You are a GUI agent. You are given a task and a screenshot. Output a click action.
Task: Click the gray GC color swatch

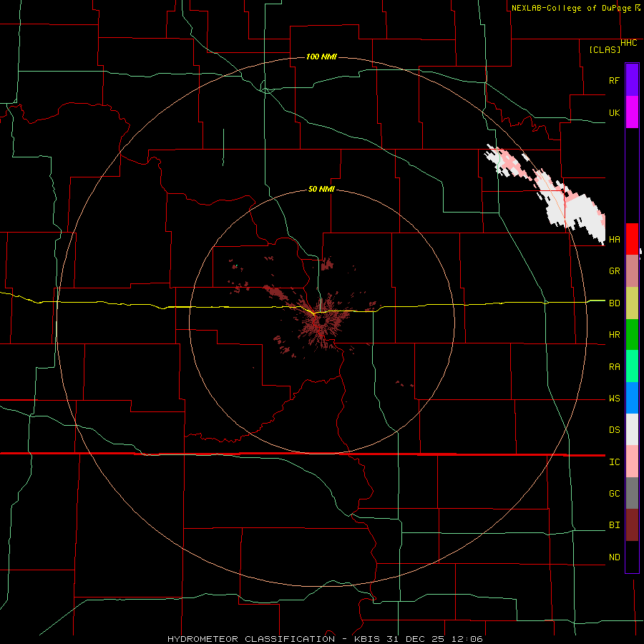tap(632, 493)
